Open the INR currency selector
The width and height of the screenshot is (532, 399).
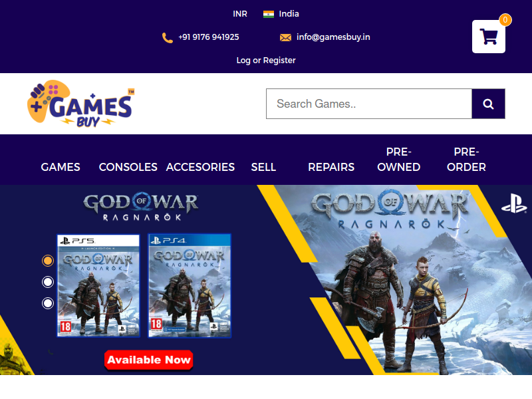click(240, 14)
